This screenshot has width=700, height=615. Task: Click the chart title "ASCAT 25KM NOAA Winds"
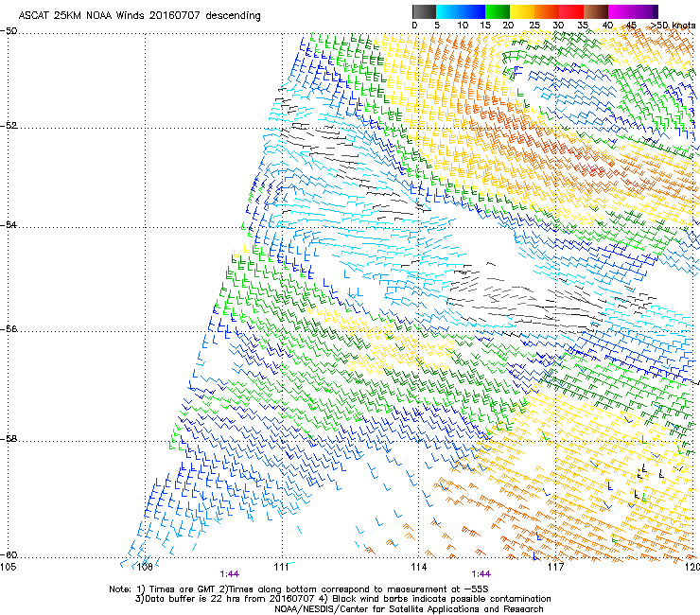click(81, 15)
